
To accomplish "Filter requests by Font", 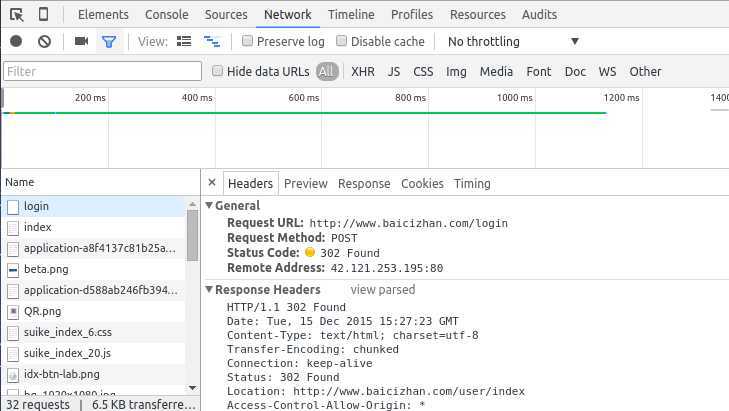I will (x=539, y=72).
